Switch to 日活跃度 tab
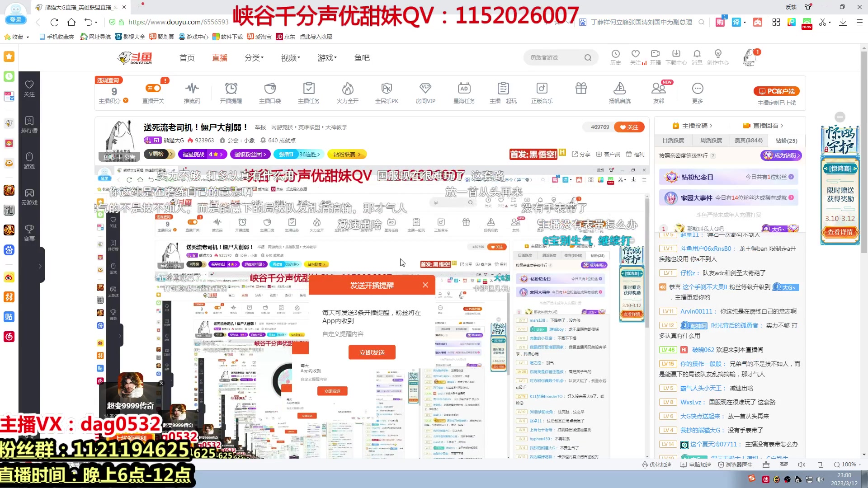 673,141
